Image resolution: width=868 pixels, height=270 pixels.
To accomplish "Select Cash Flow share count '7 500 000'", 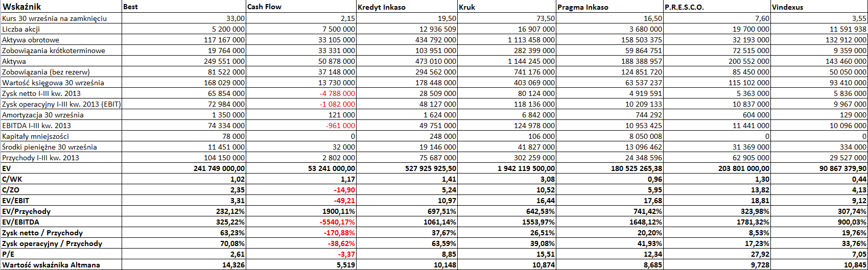I will (x=339, y=29).
